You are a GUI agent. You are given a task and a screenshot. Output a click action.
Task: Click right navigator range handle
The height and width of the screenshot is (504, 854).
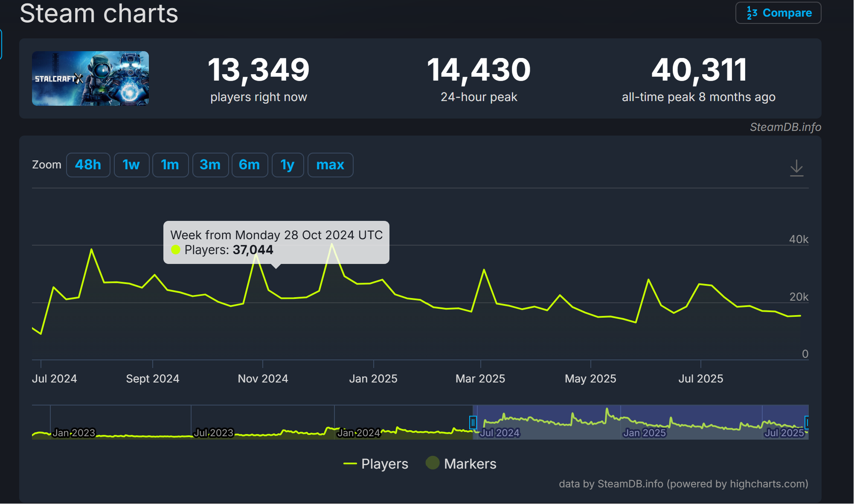[x=806, y=422]
